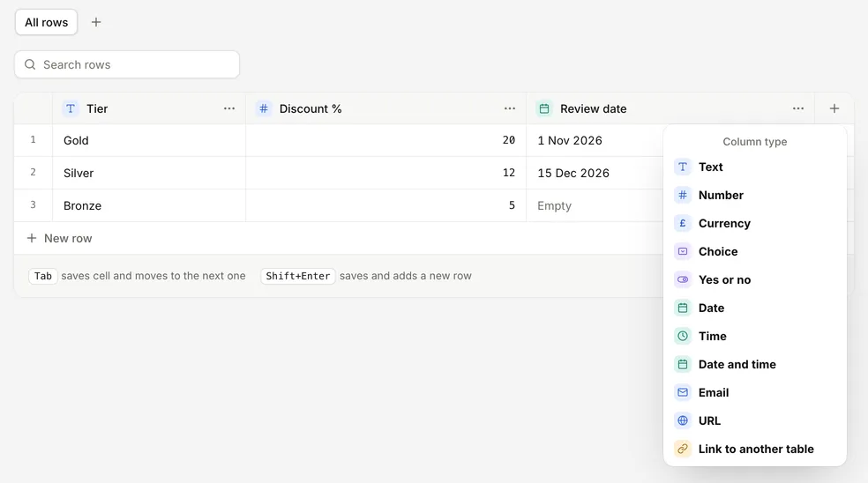Viewport: 868px width, 483px height.
Task: Select the discount cell showing 12
Action: [x=385, y=173]
